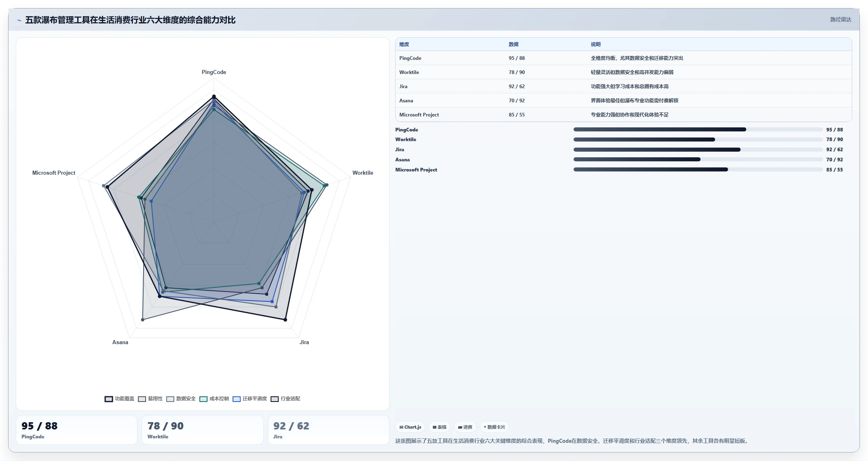Click the outermost data point on Jira axis
Screen dimensions: 868x461
click(x=285, y=319)
